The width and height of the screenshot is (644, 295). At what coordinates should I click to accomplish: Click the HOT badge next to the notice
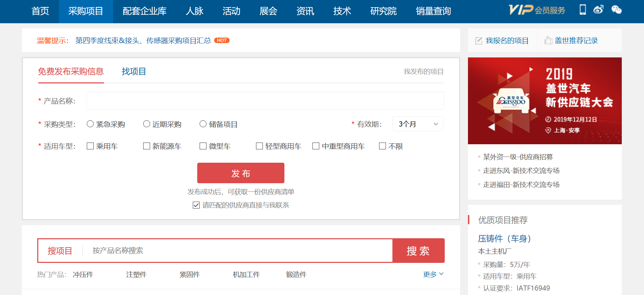click(x=222, y=40)
